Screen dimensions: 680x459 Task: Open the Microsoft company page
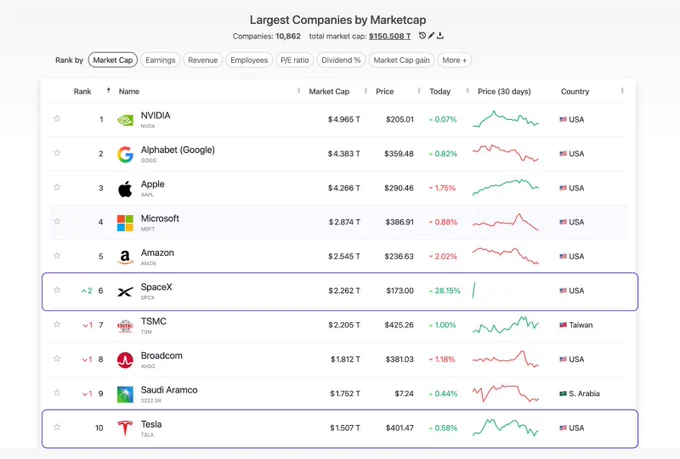click(160, 218)
